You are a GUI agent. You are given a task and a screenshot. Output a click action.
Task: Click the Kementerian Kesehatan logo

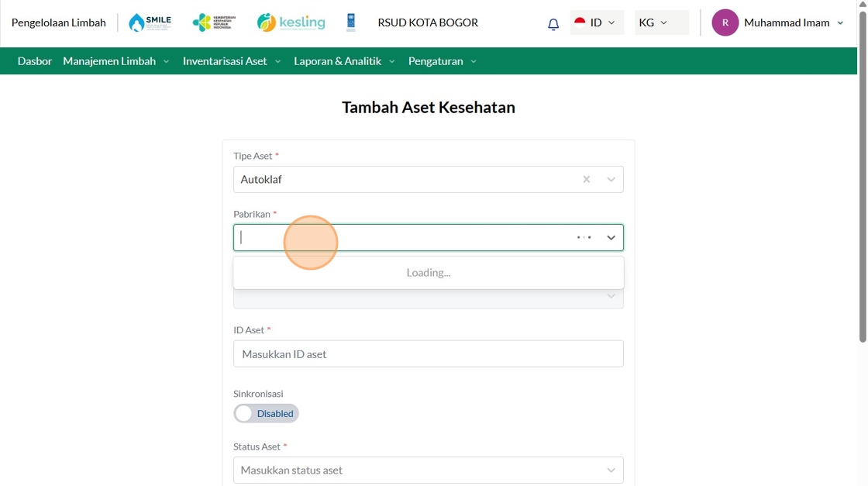click(215, 22)
